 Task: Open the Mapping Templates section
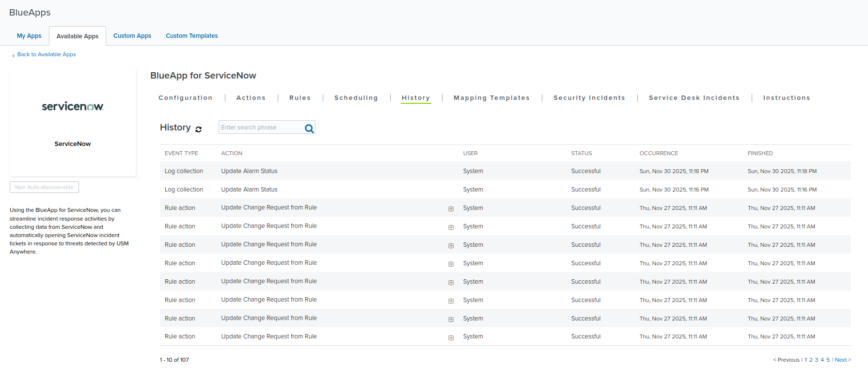(492, 98)
